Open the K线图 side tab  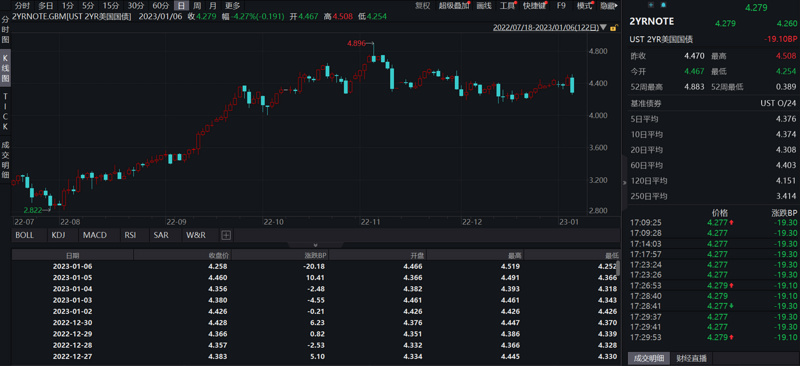[x=5, y=68]
